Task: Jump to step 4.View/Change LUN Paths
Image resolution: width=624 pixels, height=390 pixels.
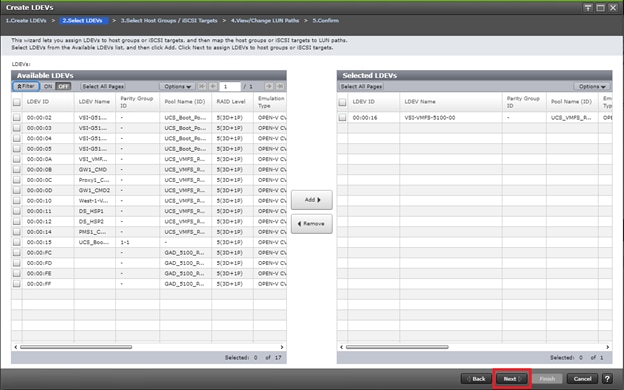Action: click(265, 20)
